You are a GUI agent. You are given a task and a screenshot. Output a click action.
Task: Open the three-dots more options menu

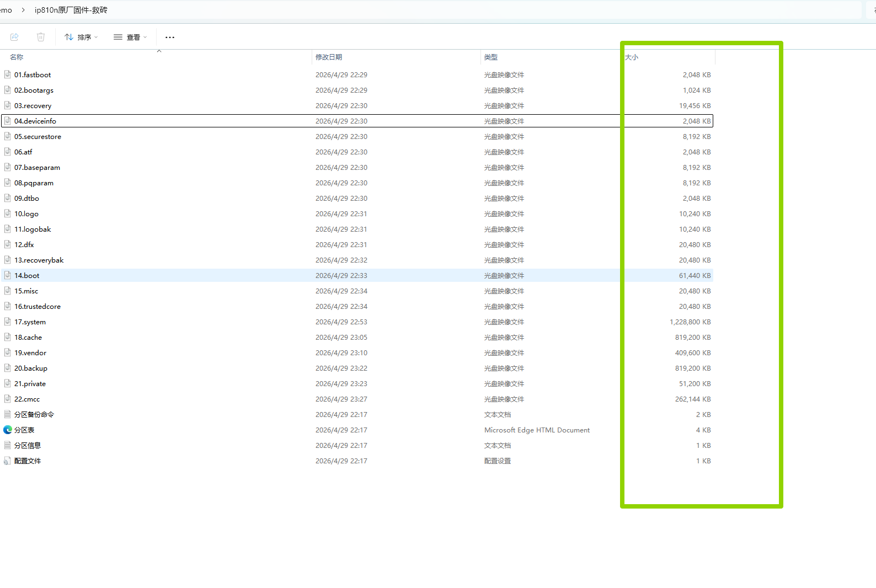pos(170,37)
